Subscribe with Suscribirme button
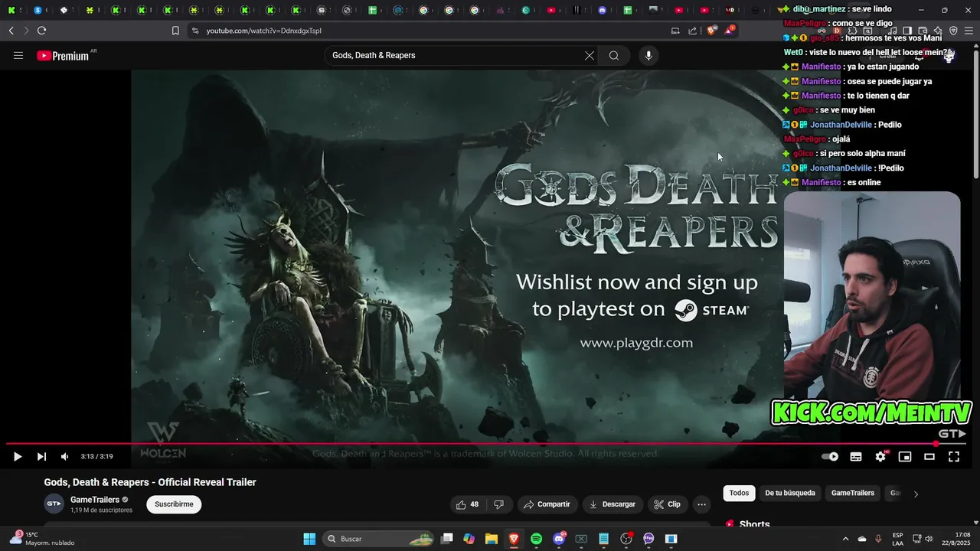This screenshot has width=980, height=551. pyautogui.click(x=174, y=504)
